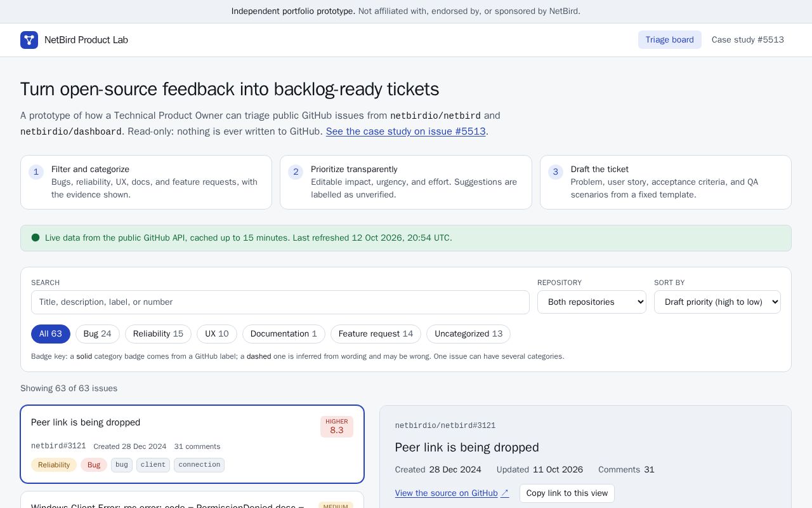Open the Triage board tab

(669, 40)
